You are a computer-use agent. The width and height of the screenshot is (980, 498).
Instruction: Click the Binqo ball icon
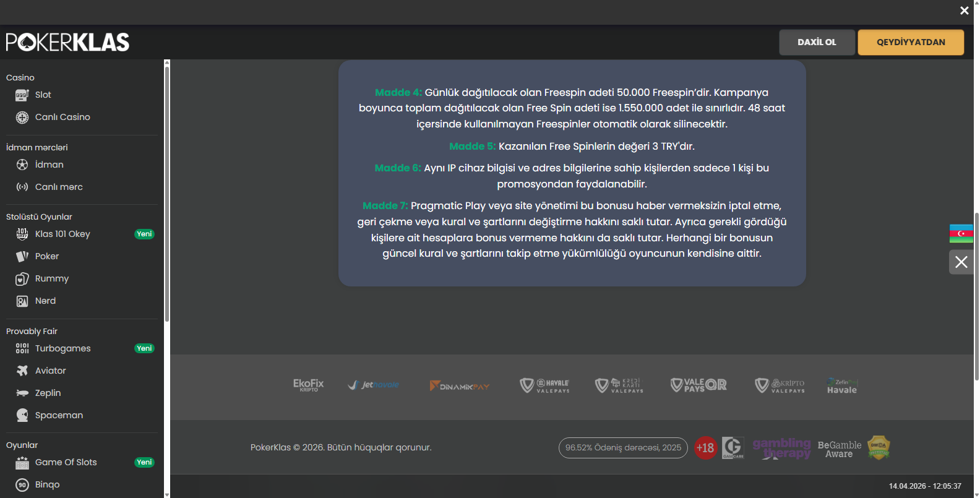coord(22,484)
